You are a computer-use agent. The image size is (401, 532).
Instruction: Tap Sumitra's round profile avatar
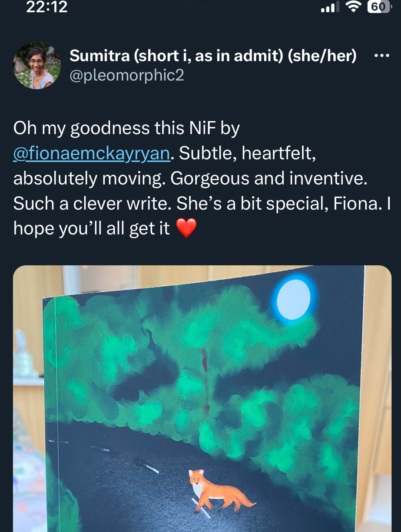click(x=37, y=66)
